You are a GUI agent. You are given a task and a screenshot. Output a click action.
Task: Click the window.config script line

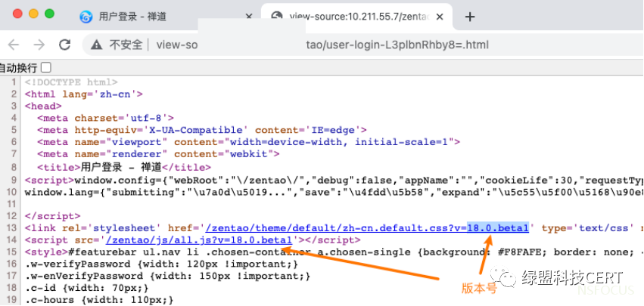click(x=334, y=180)
